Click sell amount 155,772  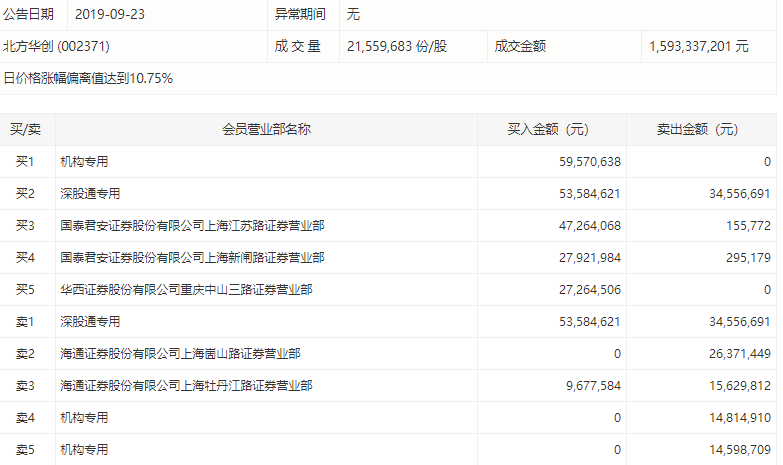(749, 225)
